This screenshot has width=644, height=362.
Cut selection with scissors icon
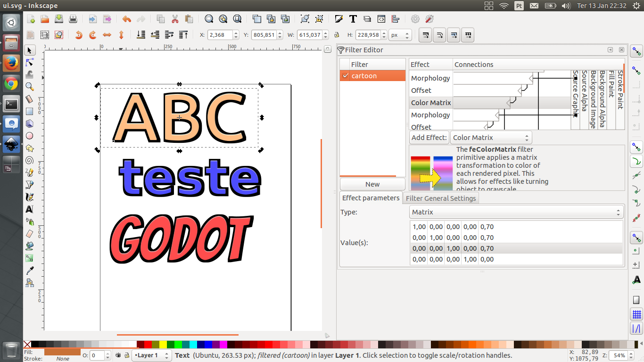coord(175,19)
